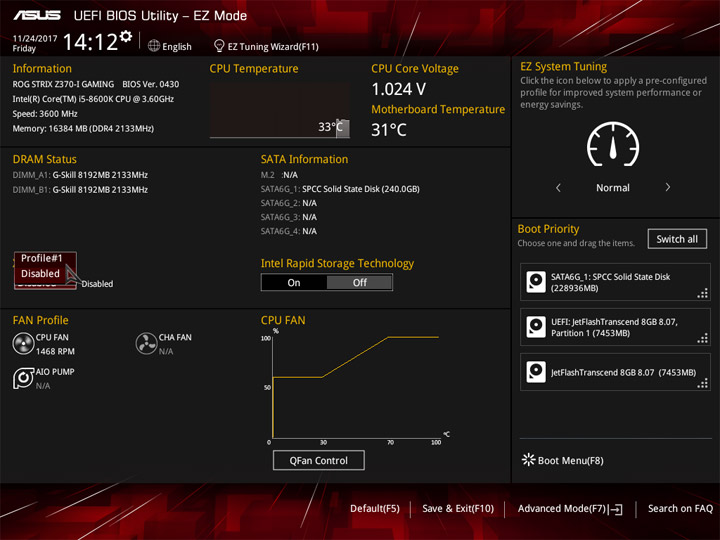Click the CPU temperature graph bar
The width and height of the screenshot is (720, 540).
(342, 128)
